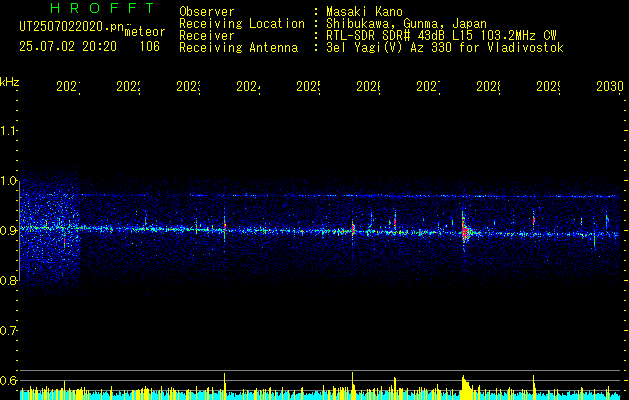Viewport: 629px width, 400px height.
Task: Click the Receiver label
Action: pos(207,36)
